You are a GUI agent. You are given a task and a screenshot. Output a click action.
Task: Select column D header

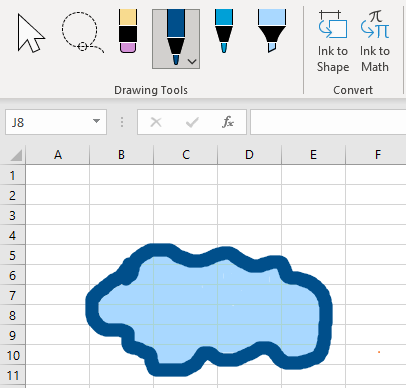(x=250, y=155)
